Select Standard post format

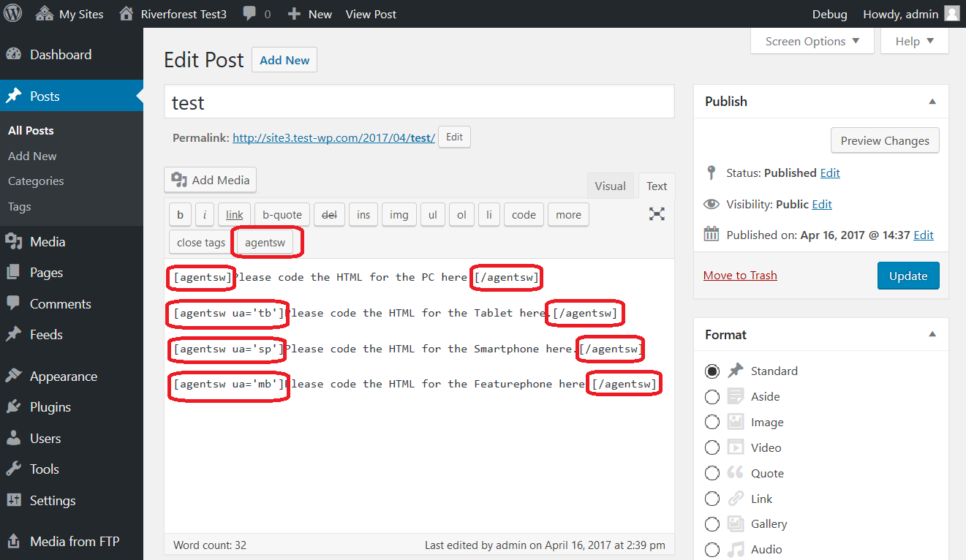click(712, 371)
